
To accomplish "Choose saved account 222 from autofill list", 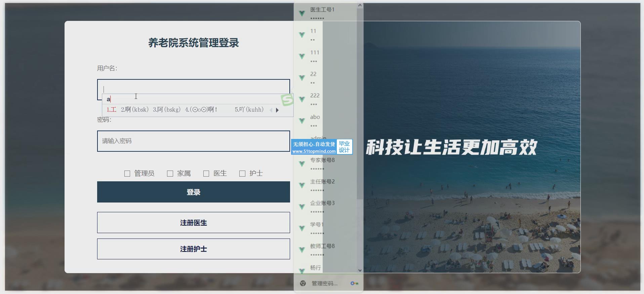I will 315,99.
